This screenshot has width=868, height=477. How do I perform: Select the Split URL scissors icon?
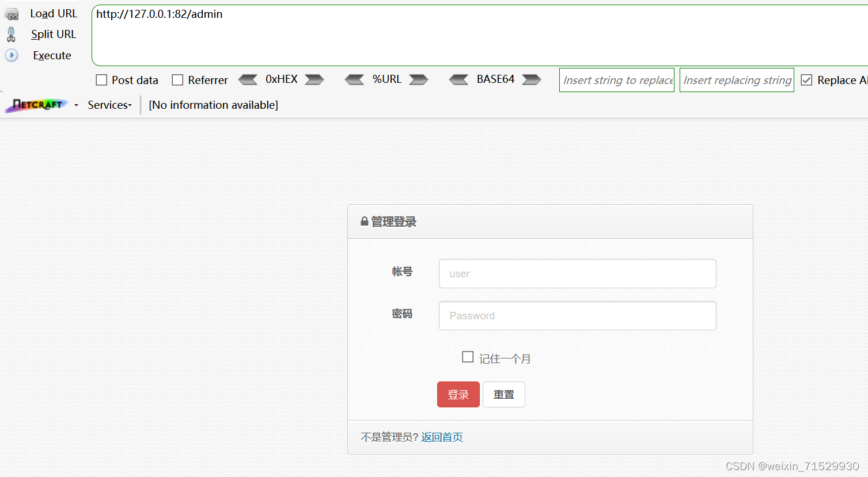coord(12,34)
